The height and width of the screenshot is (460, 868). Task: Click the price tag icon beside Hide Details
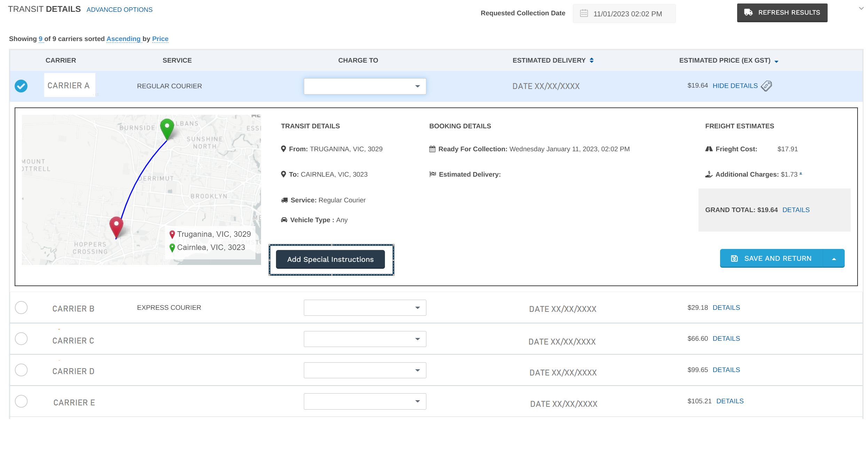click(x=766, y=86)
